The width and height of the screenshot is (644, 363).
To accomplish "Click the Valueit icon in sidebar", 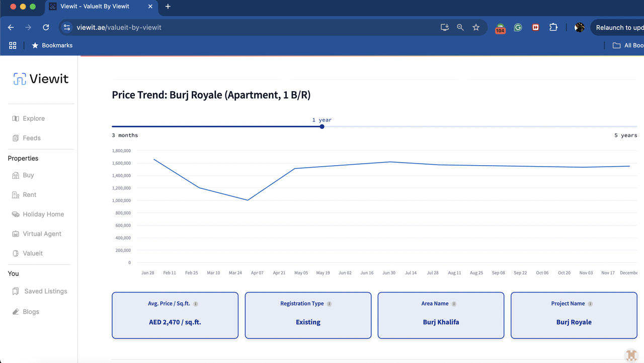I will click(x=16, y=253).
